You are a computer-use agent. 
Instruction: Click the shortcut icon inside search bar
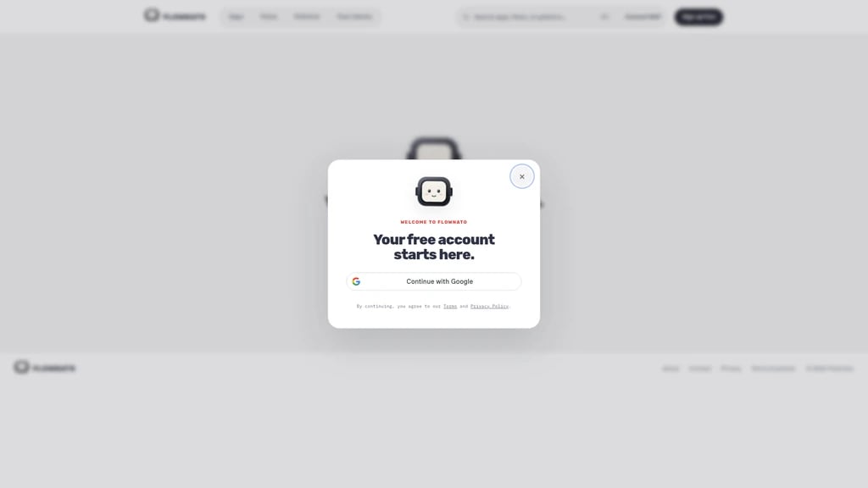pos(604,17)
